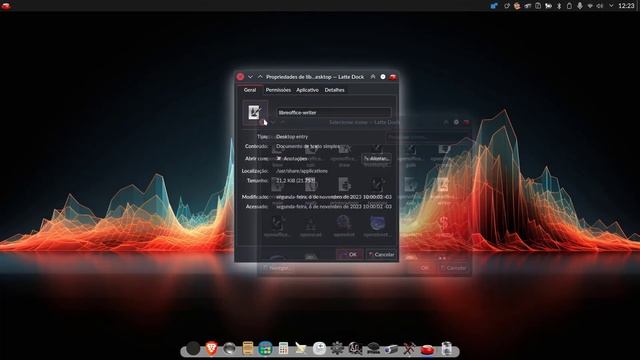
Task: Open the Aplicativo tab
Action: pos(307,90)
